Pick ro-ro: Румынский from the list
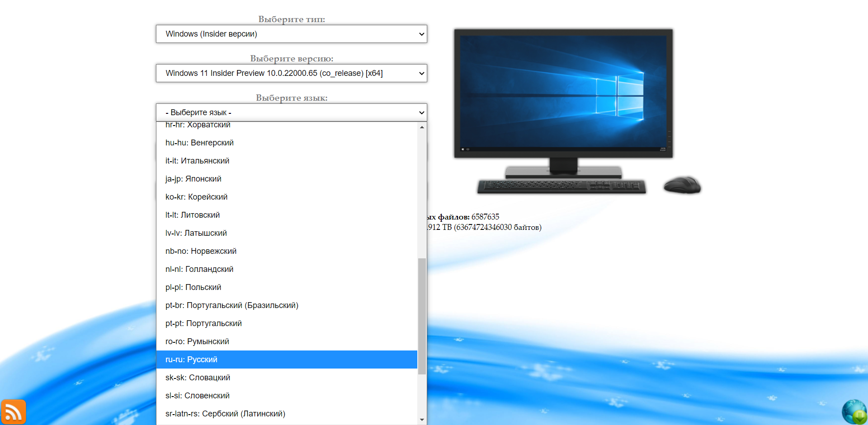 287,341
